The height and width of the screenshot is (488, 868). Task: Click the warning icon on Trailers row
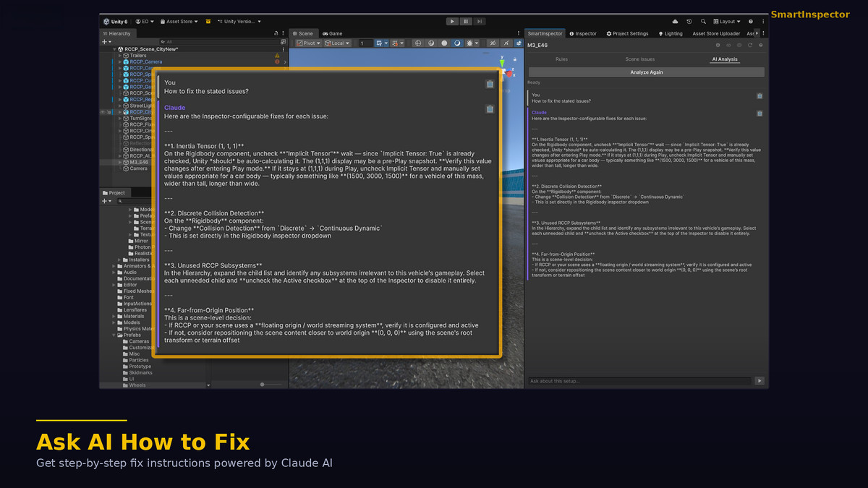[x=277, y=56]
